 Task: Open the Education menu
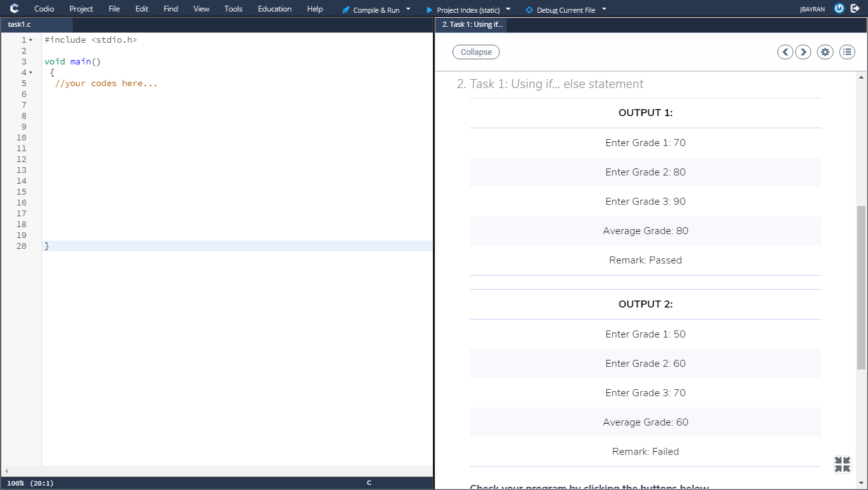[274, 8]
